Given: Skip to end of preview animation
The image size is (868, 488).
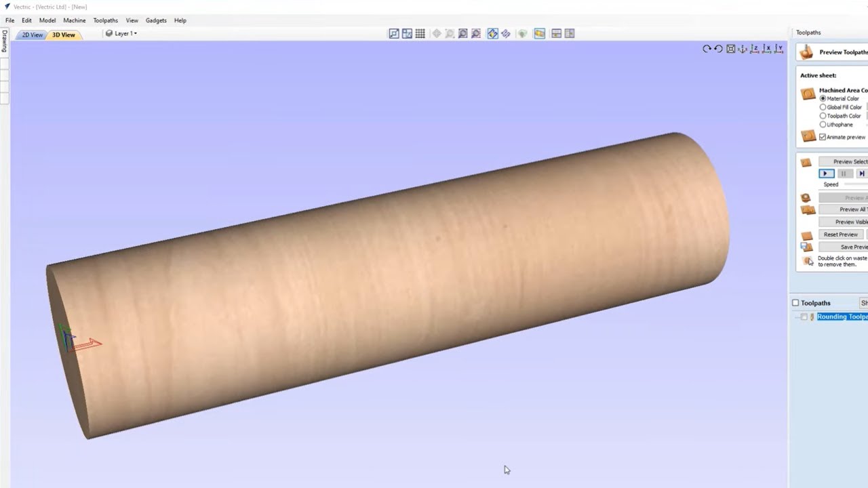Looking at the screenshot, I should [861, 174].
